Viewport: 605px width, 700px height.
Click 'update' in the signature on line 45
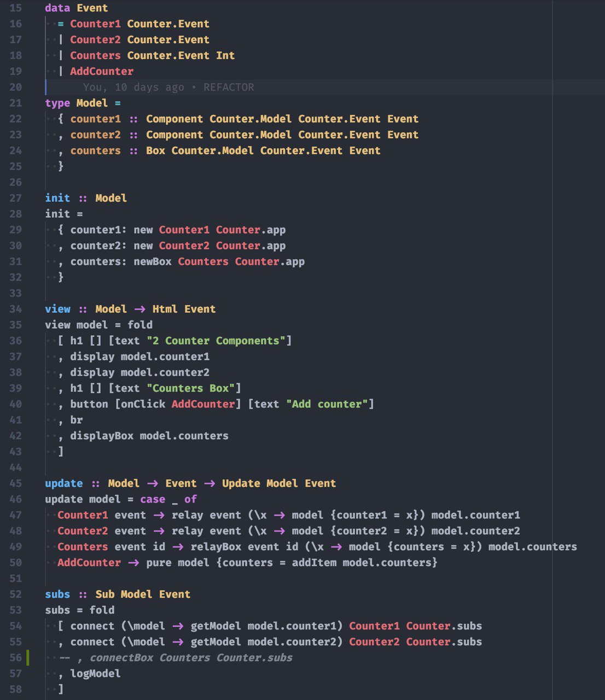[x=64, y=484]
